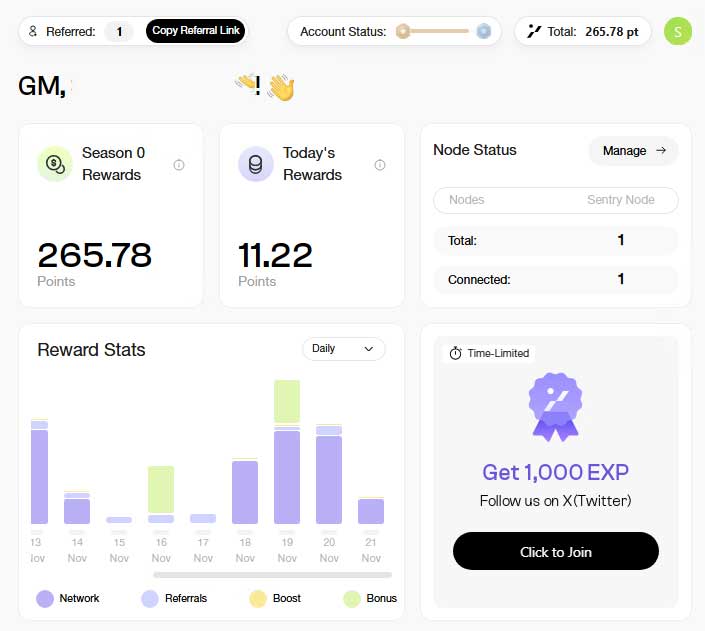
Task: Click the Total node count row
Action: [x=556, y=241]
